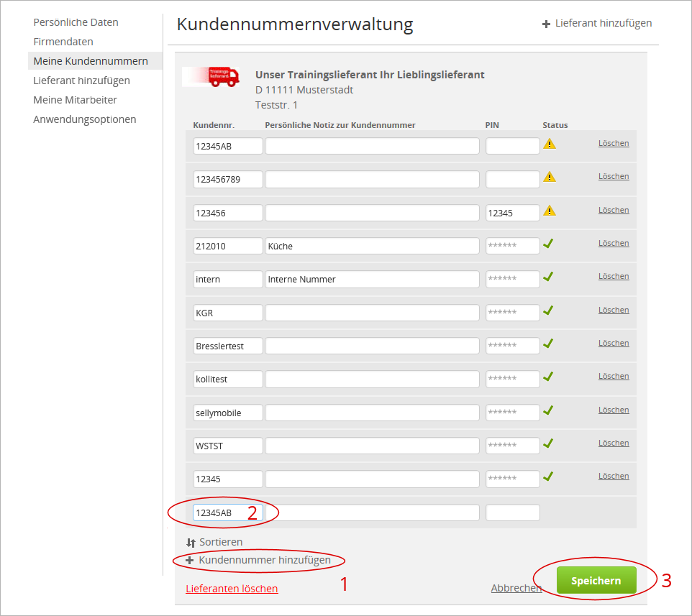Click the green checkmark in the Bresslertest row

click(548, 344)
